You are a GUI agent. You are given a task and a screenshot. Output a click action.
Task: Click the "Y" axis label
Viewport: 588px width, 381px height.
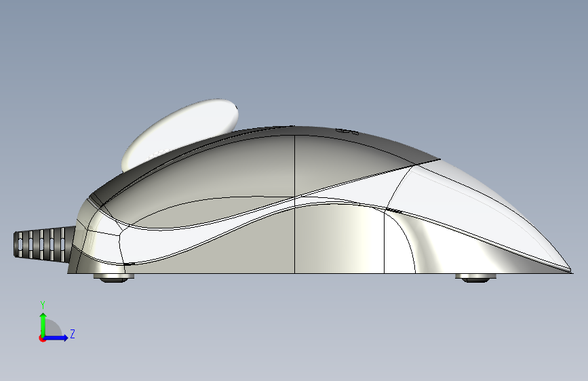pyautogui.click(x=43, y=305)
